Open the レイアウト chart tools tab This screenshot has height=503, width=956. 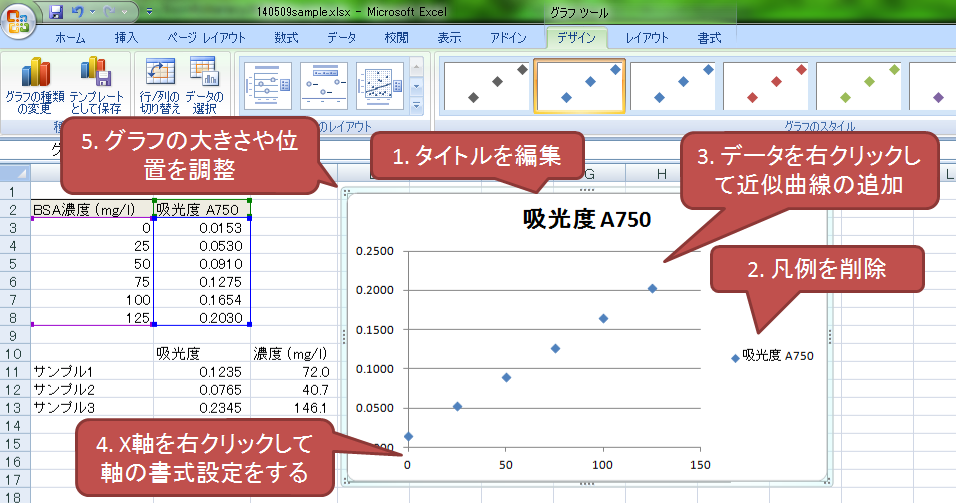click(647, 38)
